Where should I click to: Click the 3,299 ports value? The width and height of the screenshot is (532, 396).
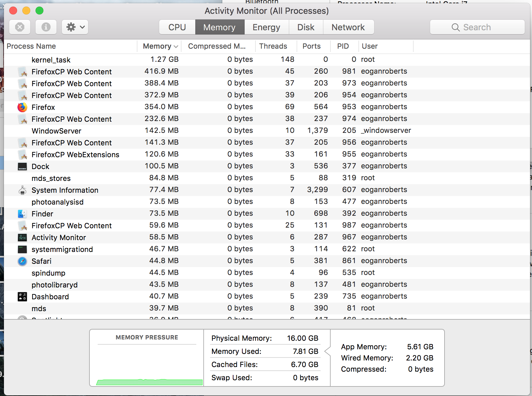click(318, 190)
